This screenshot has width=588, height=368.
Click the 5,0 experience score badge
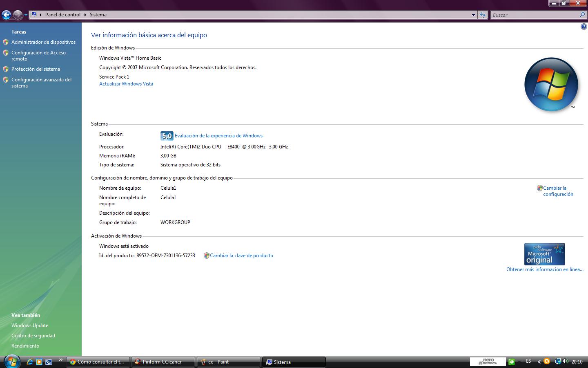coord(167,136)
